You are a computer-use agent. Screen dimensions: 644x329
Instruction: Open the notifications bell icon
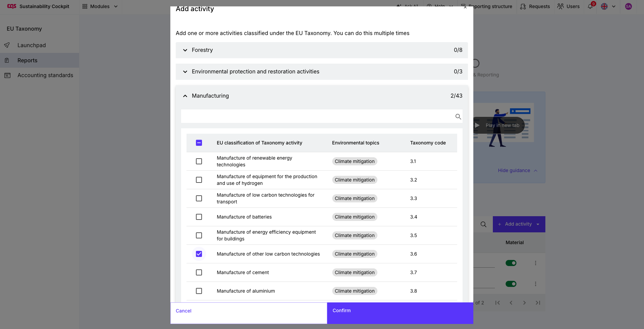pos(590,6)
